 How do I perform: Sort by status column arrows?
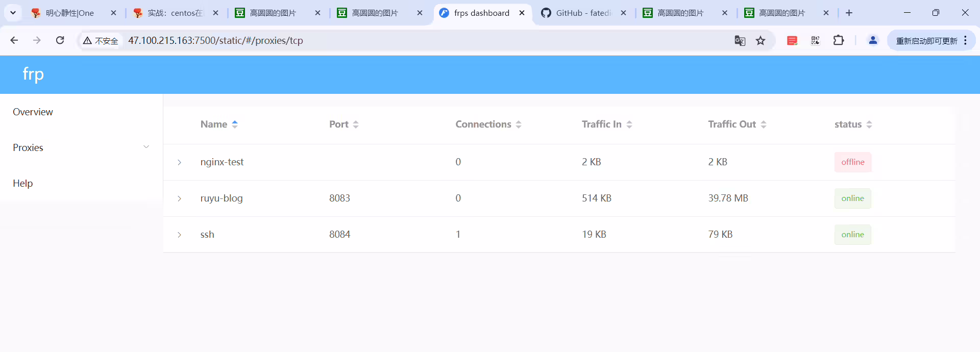[x=869, y=124]
